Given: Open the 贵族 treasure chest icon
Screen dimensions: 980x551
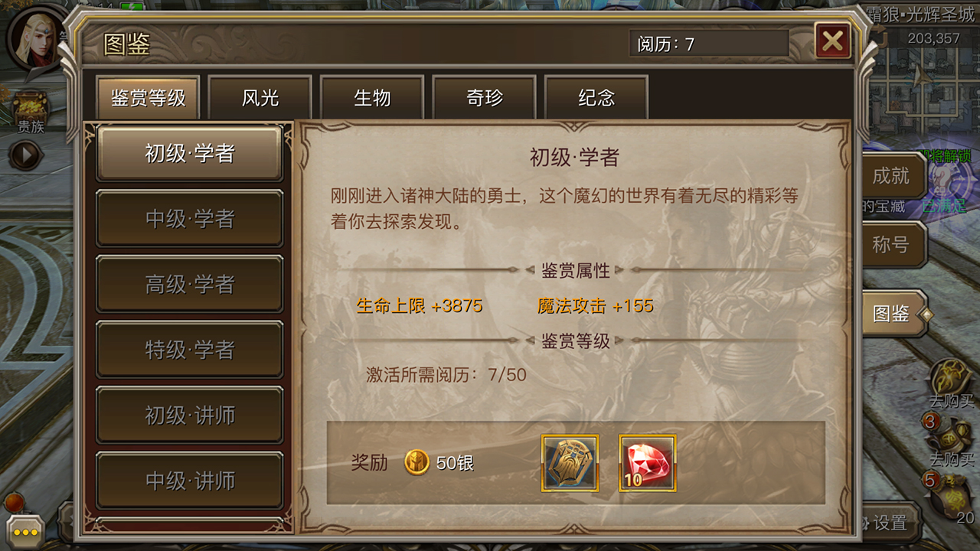Looking at the screenshot, I should tap(31, 107).
